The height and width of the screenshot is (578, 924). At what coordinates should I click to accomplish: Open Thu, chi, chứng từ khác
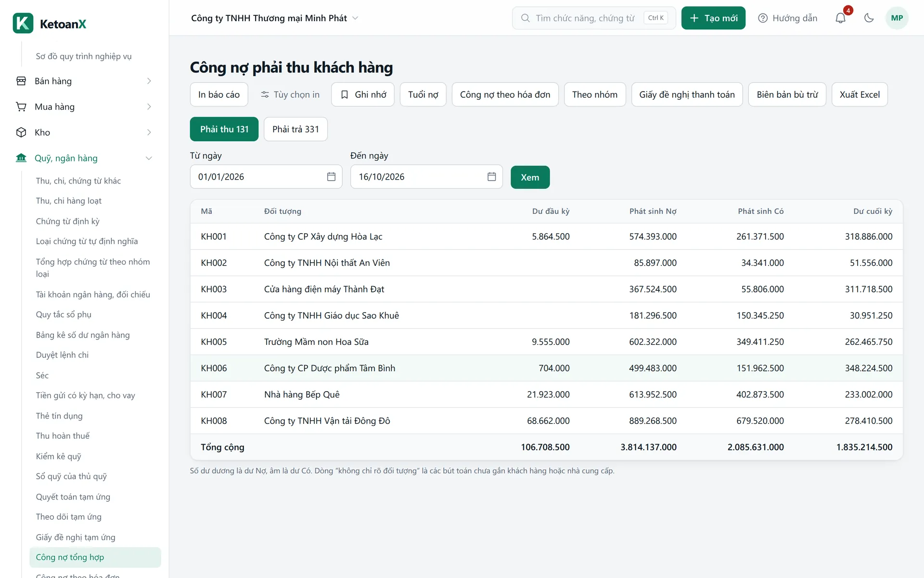point(78,181)
